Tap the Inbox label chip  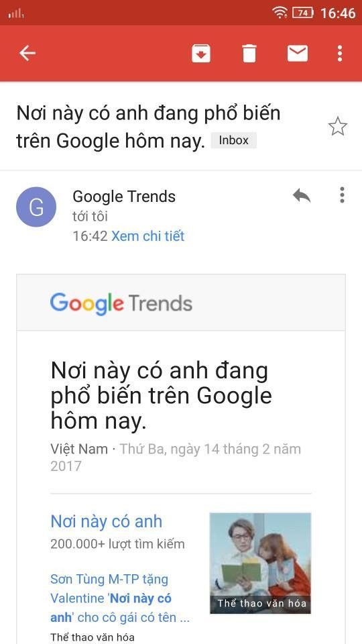click(233, 140)
